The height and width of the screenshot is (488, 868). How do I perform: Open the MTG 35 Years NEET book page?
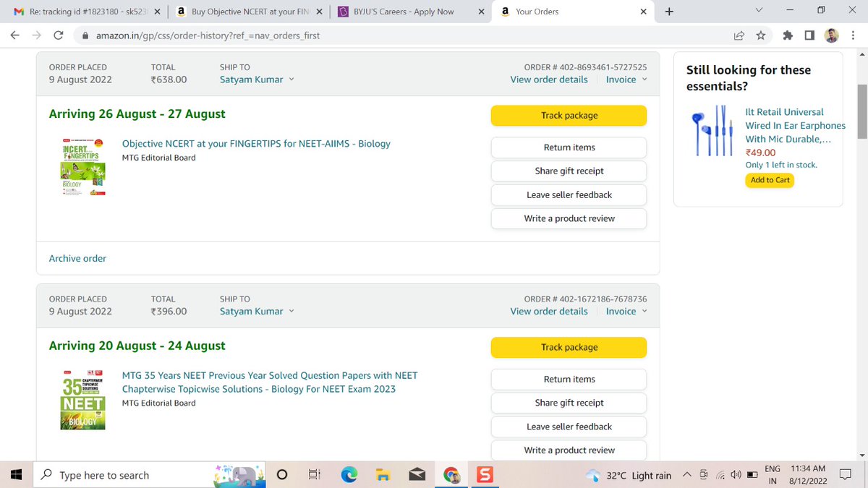coord(268,381)
